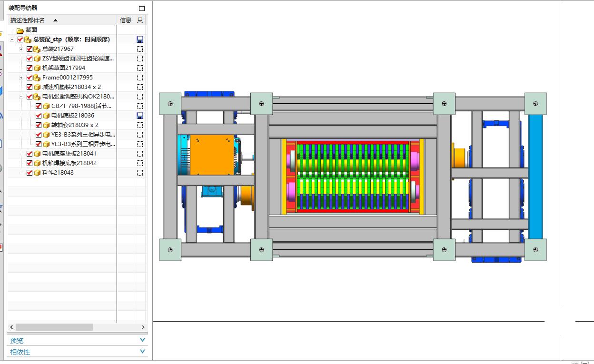The image size is (594, 364).
Task: Click the navigator horizontal scrollbar thumb
Action: (x=54, y=327)
